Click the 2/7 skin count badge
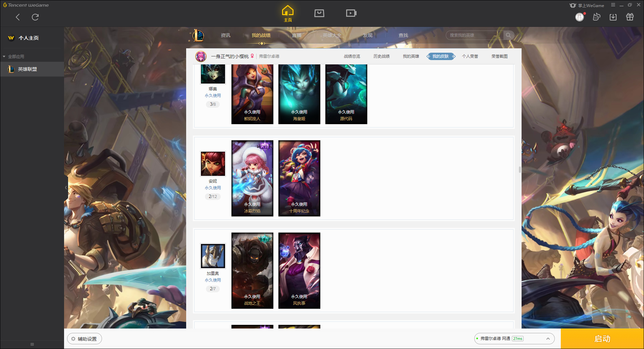Image resolution: width=644 pixels, height=349 pixels. pos(213,289)
